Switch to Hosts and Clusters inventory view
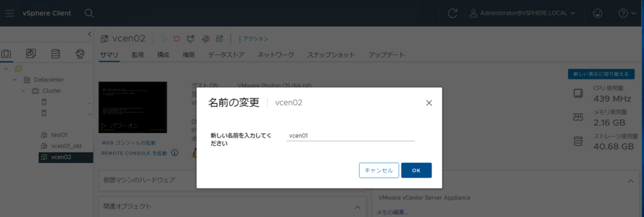The image size is (644, 217). [6, 54]
